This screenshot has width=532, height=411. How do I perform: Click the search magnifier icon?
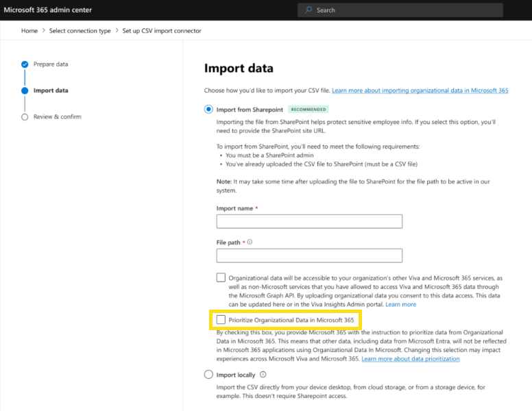(308, 10)
